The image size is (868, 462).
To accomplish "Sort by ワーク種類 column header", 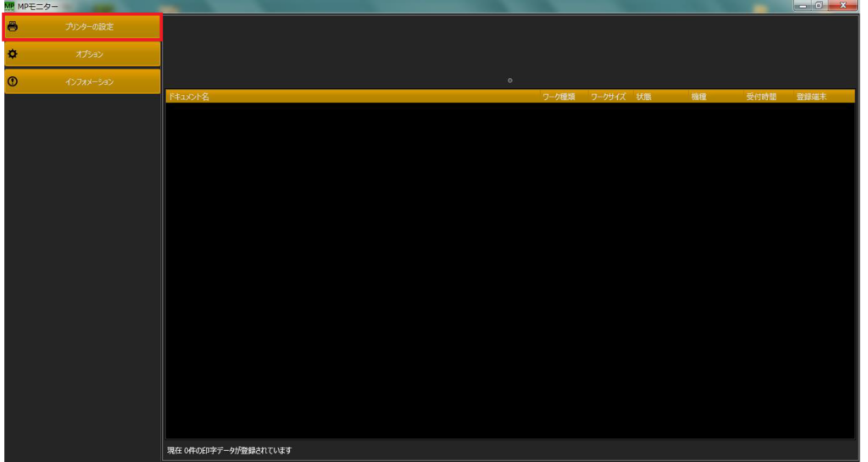I will 559,97.
